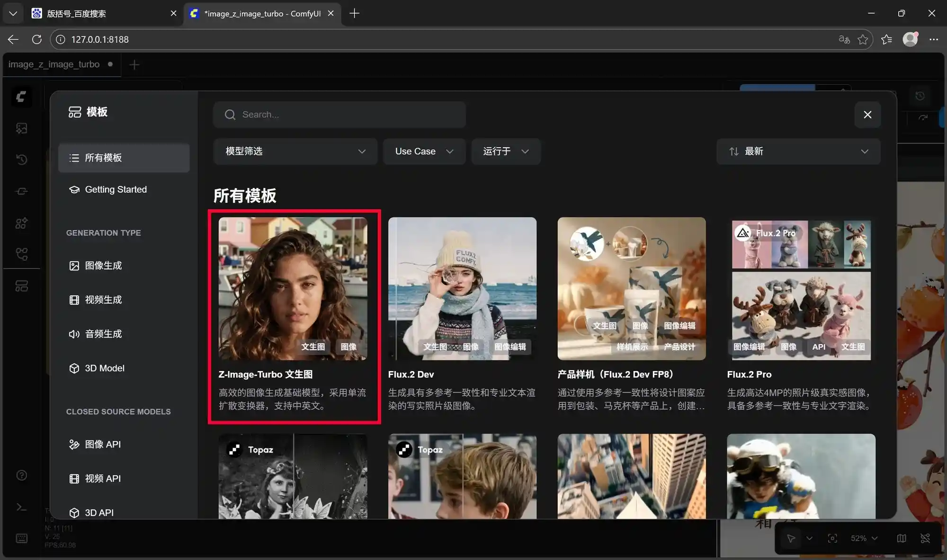Open the Use Case filter dropdown
The width and height of the screenshot is (947, 560).
click(x=424, y=151)
